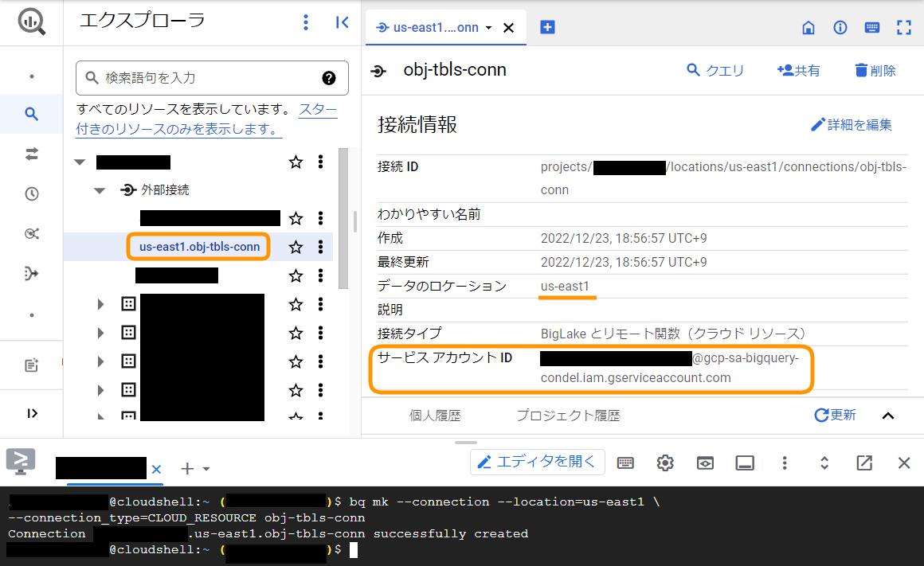This screenshot has width=924, height=566.
Task: Star the us-east1.obj-tbls-conn connection
Action: pos(296,247)
